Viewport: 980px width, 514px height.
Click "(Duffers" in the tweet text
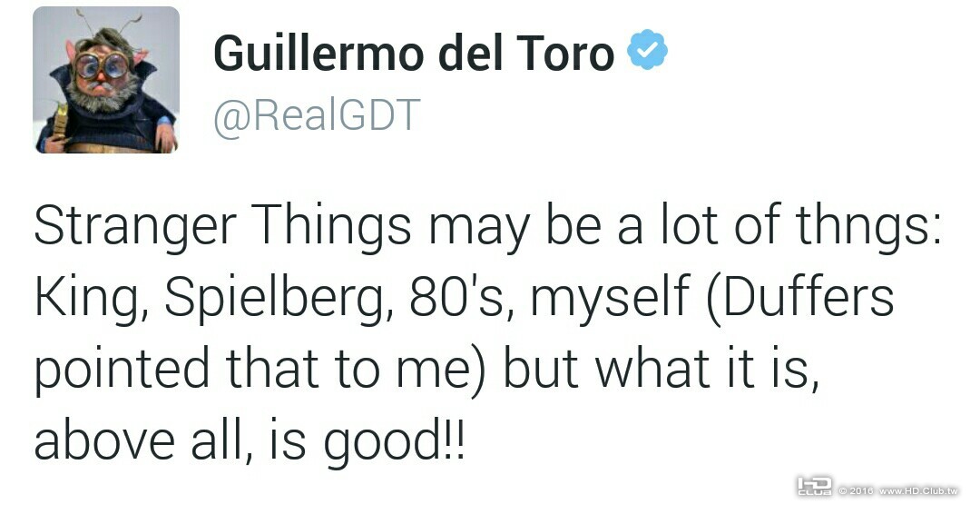point(800,298)
